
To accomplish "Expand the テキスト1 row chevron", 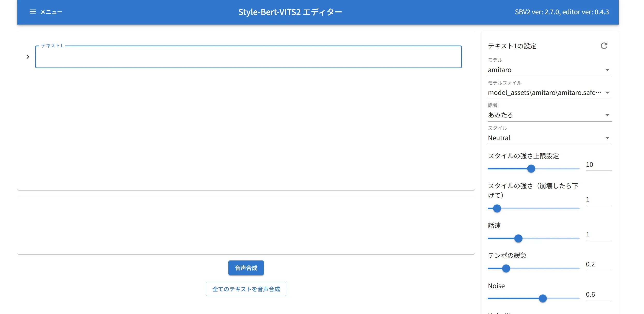I will pyautogui.click(x=28, y=57).
